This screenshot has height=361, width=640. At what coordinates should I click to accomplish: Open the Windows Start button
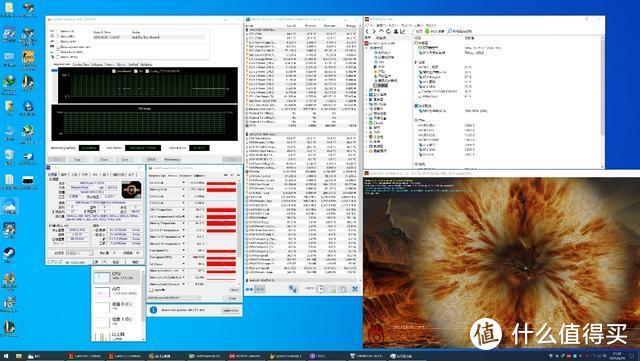[x=6, y=356]
